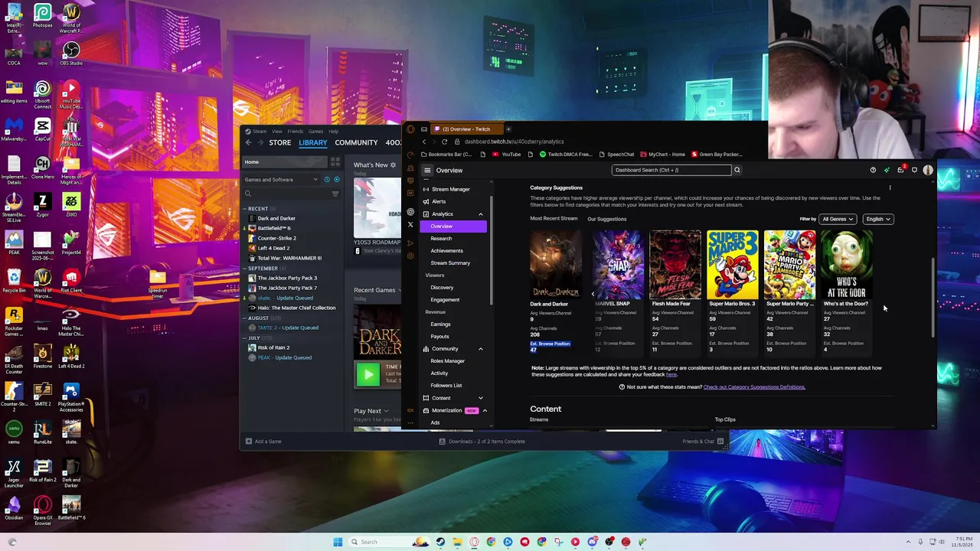
Task: Select Flesh Made Fear category thumbnail
Action: pos(675,264)
